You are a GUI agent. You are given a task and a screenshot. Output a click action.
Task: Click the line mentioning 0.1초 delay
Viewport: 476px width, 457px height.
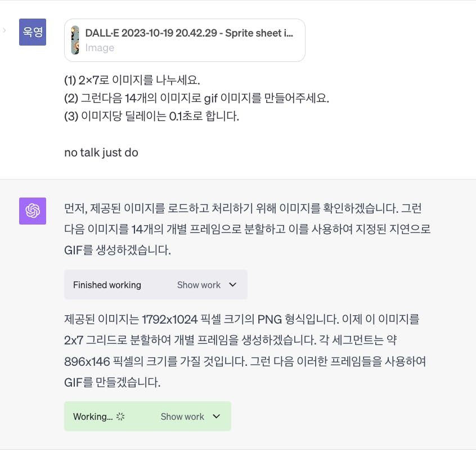click(152, 117)
